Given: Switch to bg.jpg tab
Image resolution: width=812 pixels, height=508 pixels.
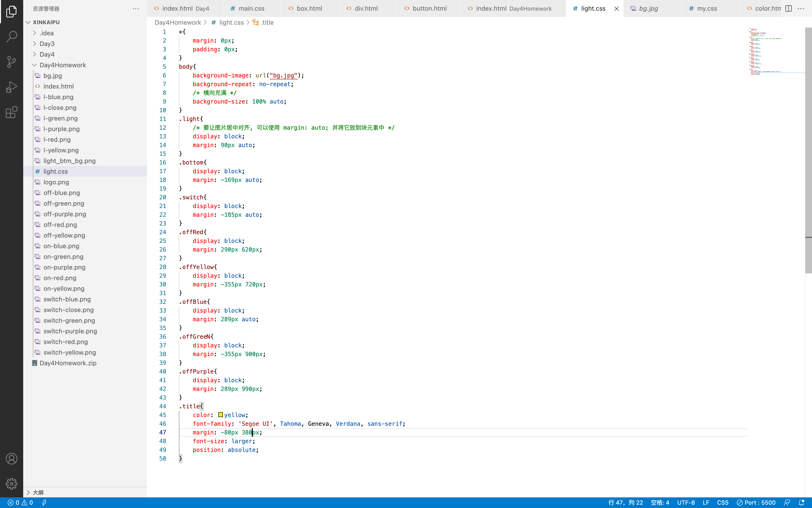Looking at the screenshot, I should pyautogui.click(x=648, y=8).
